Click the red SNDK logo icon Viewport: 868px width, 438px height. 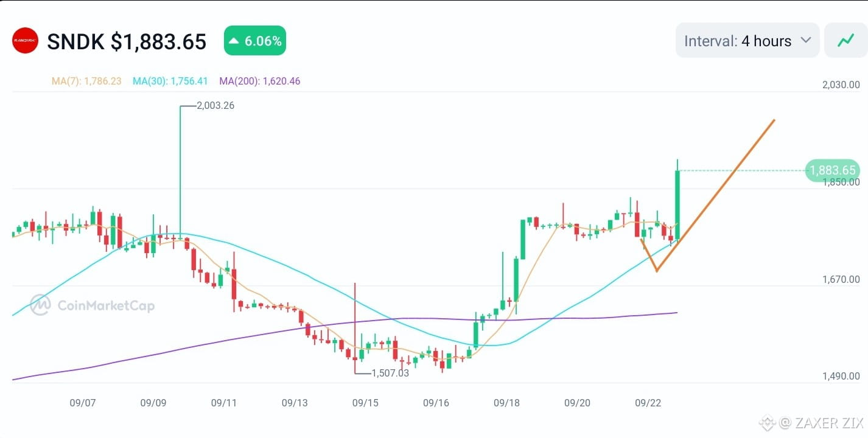pyautogui.click(x=25, y=41)
